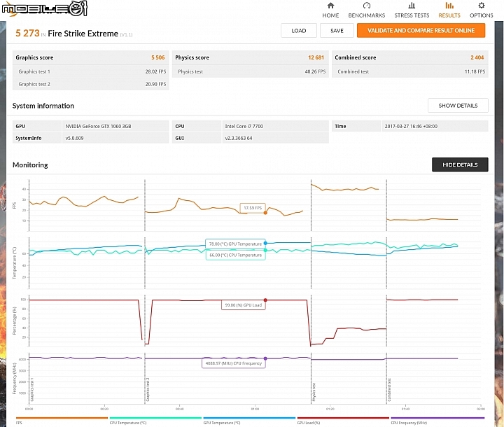Click the orange FPS graph marker point
This screenshot has height=427, width=504.
click(265, 213)
